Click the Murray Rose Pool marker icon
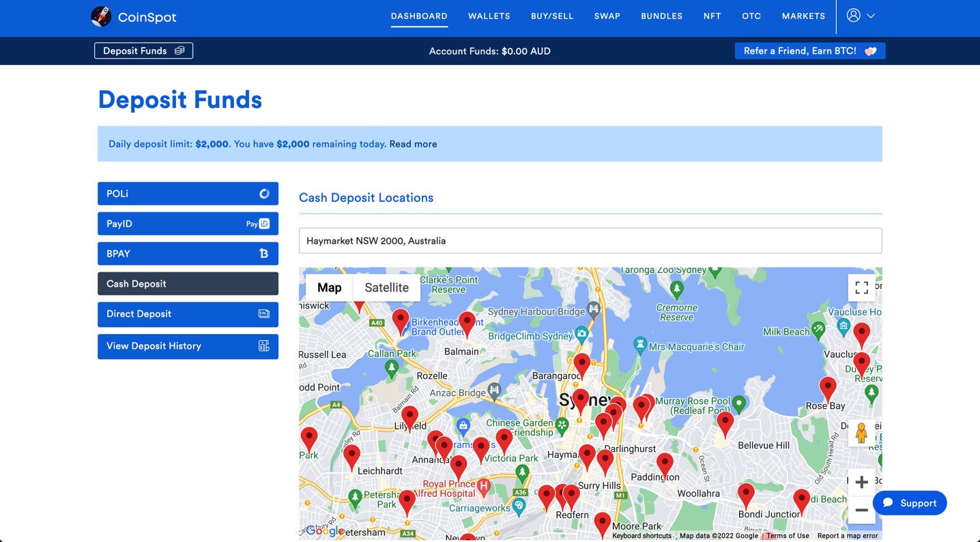Viewport: 980px width, 542px height. tap(738, 403)
